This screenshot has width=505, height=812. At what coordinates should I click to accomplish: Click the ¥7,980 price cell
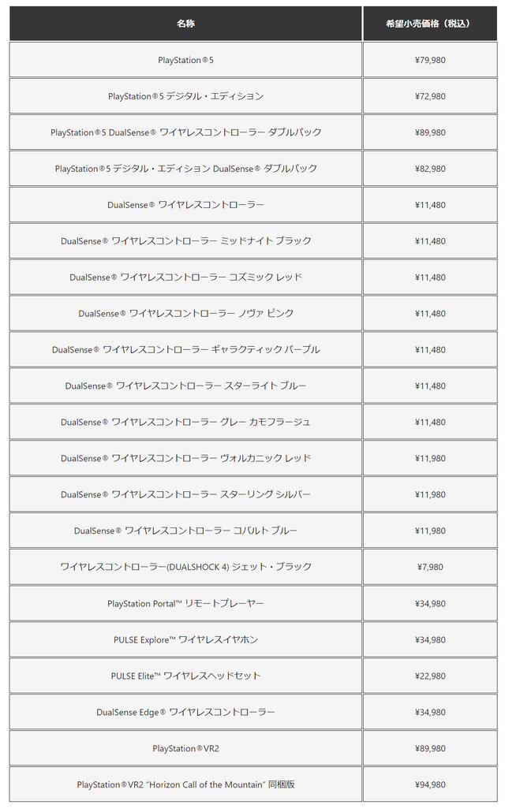pos(430,567)
